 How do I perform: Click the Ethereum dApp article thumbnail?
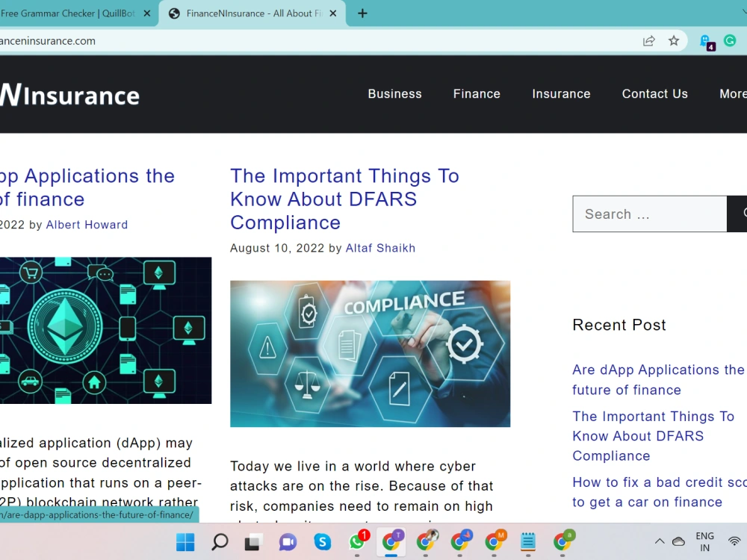(106, 331)
